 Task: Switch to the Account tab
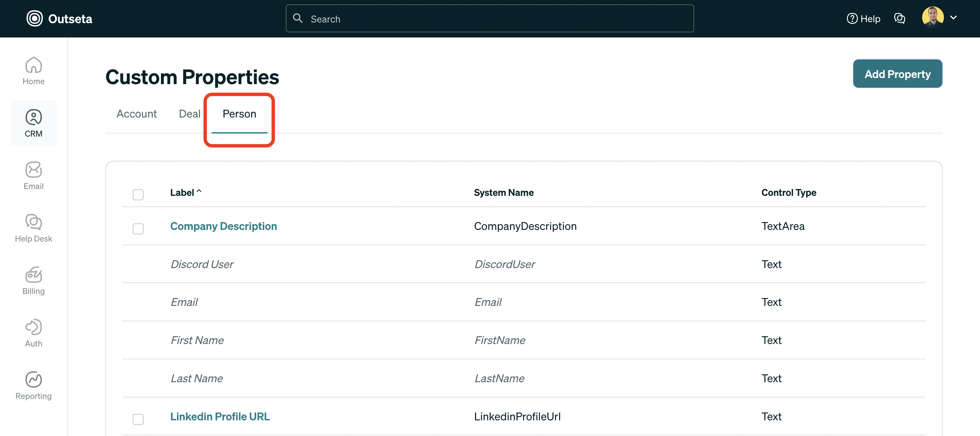pos(136,113)
